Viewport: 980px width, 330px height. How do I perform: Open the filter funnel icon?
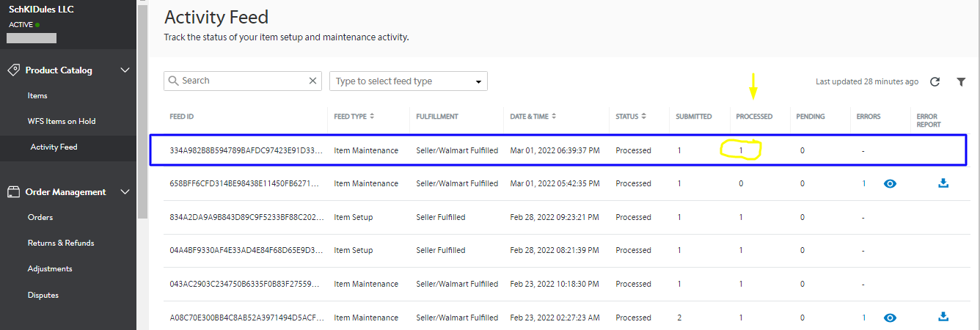[x=961, y=82]
